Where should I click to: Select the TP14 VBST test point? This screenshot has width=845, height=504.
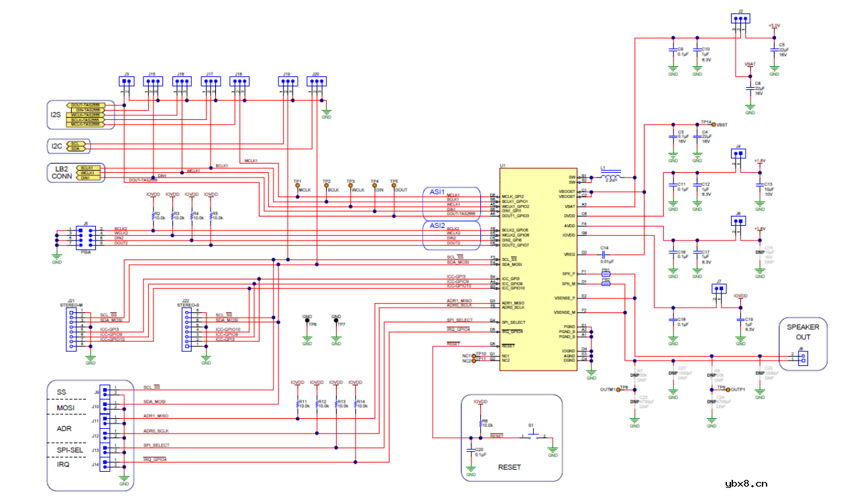pyautogui.click(x=713, y=125)
